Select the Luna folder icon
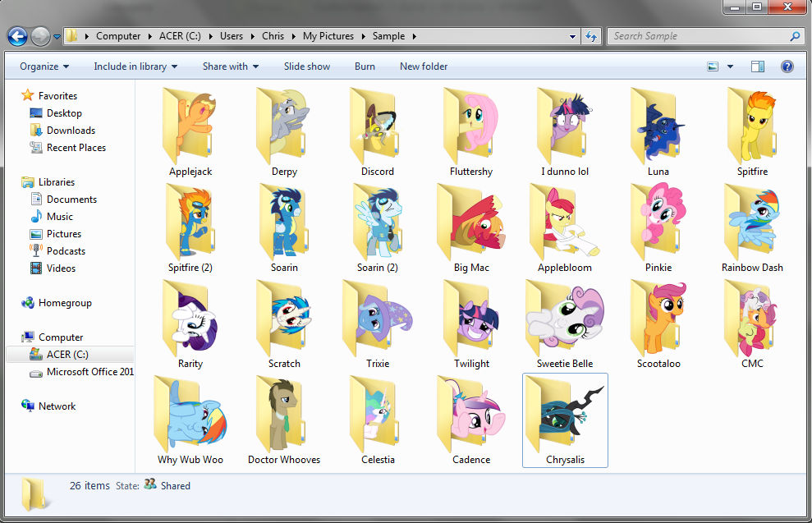This screenshot has height=523, width=812. click(658, 126)
